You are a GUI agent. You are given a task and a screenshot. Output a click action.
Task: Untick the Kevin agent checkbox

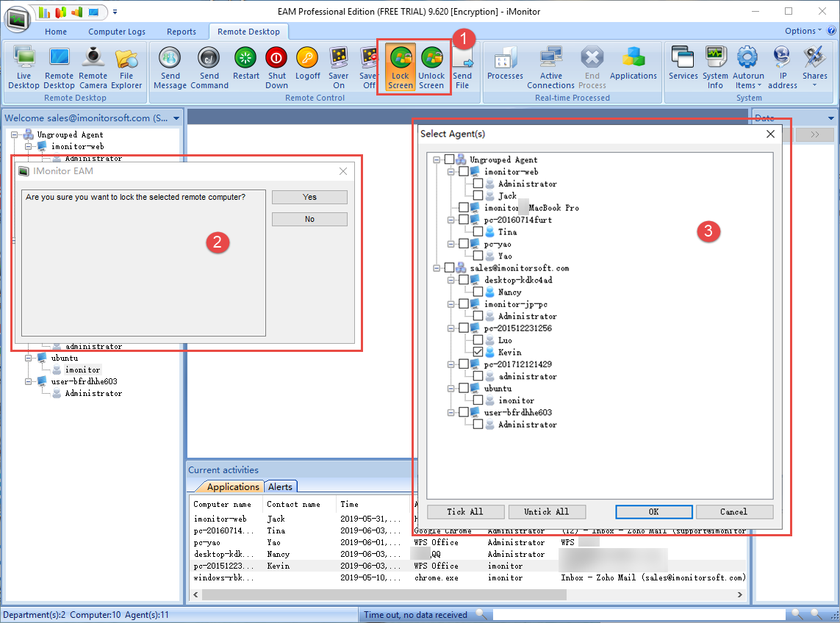point(478,352)
